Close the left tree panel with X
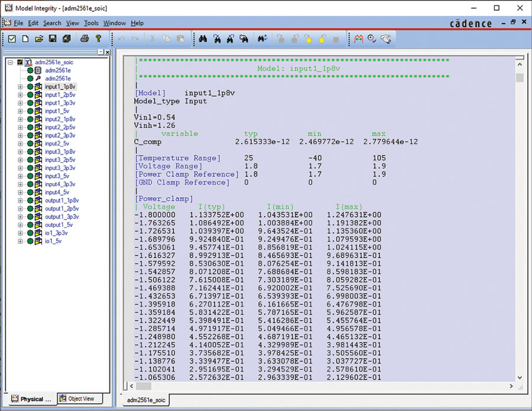 [x=107, y=53]
